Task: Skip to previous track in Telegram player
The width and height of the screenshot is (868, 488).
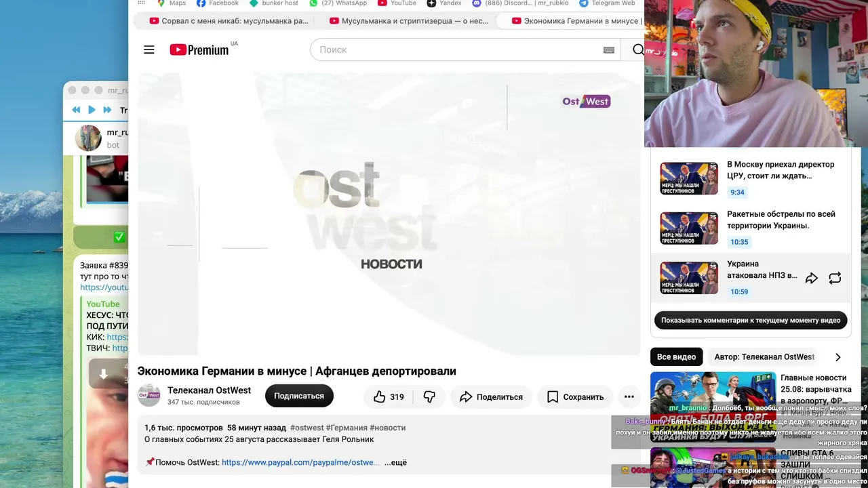Action: (x=76, y=110)
